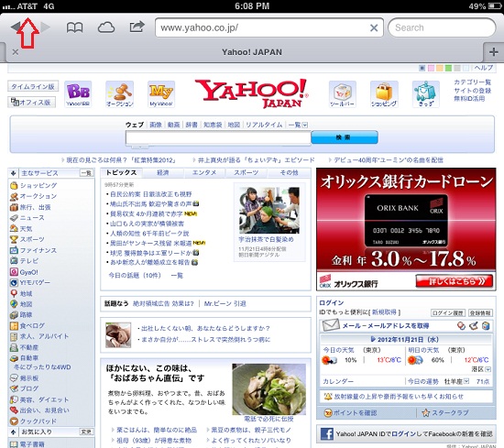
Task: Tap the Safari forward navigation arrow
Action: click(x=46, y=27)
